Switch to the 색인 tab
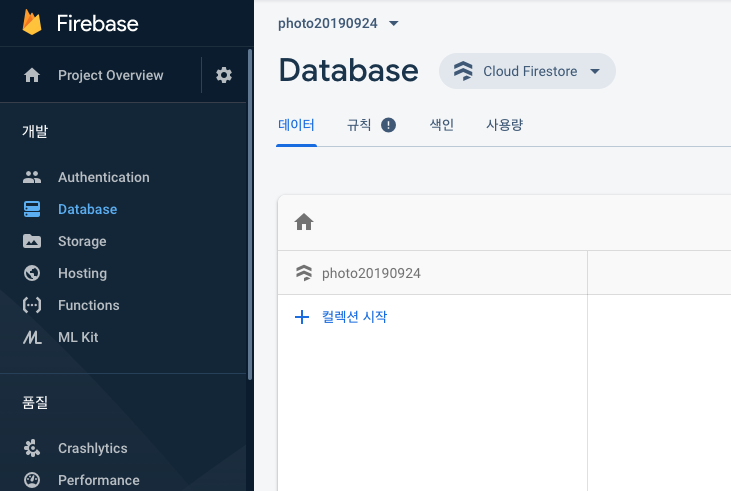The image size is (731, 491). 441,125
